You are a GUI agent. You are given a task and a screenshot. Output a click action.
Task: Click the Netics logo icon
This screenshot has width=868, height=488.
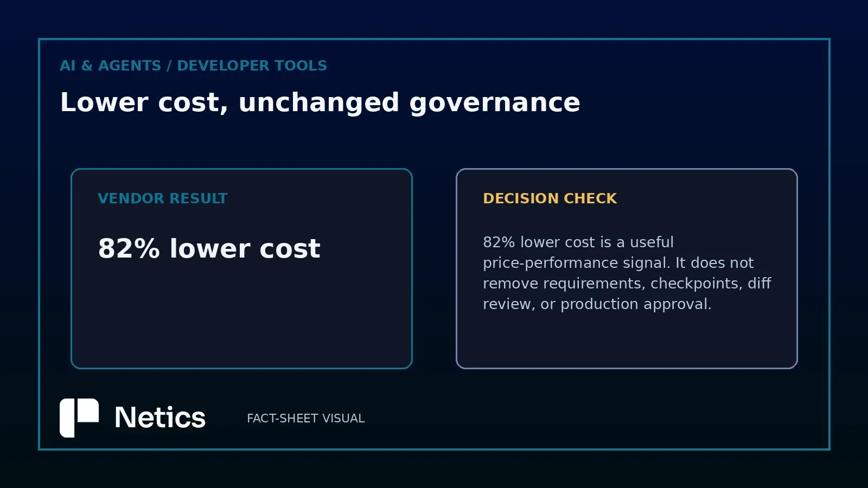coord(79,418)
